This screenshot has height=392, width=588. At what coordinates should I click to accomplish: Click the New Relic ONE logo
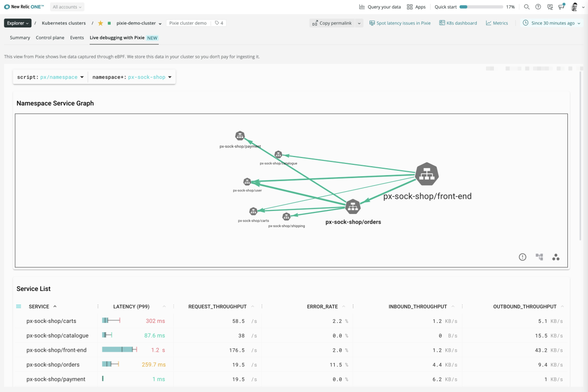(24, 7)
